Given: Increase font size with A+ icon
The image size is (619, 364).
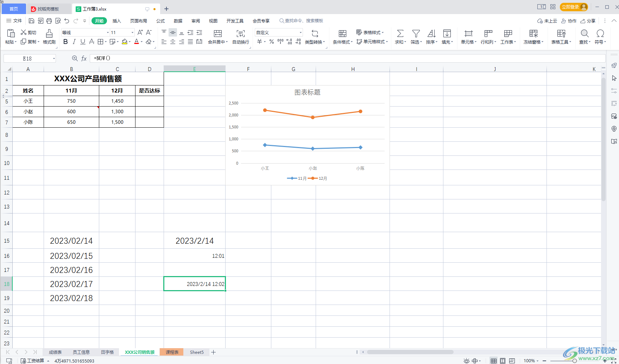Looking at the screenshot, I should coord(140,32).
